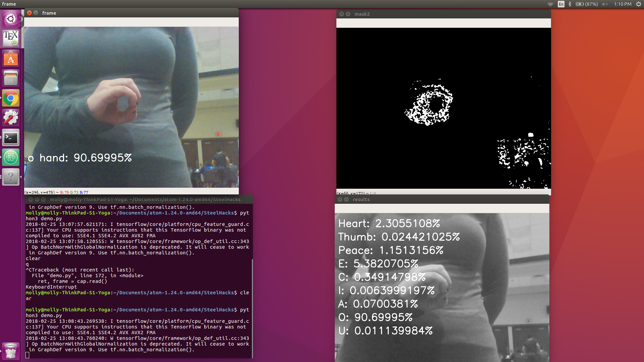This screenshot has width=644, height=362.
Task: Open the Wi-Fi network indicator menu
Action: click(550, 4)
